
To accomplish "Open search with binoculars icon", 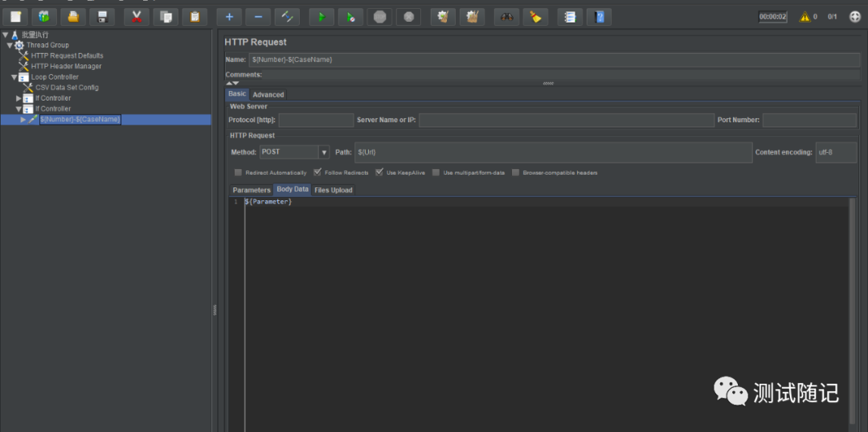I will (506, 17).
